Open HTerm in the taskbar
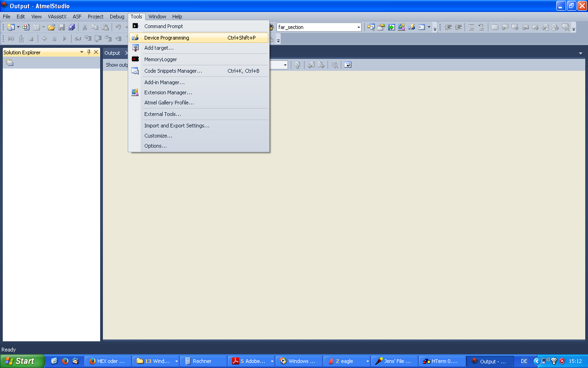Image resolution: width=588 pixels, height=368 pixels. (x=441, y=361)
